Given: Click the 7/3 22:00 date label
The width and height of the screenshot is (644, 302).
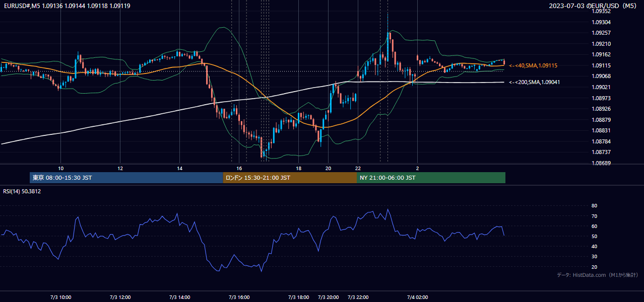Looking at the screenshot, I should (x=358, y=297).
